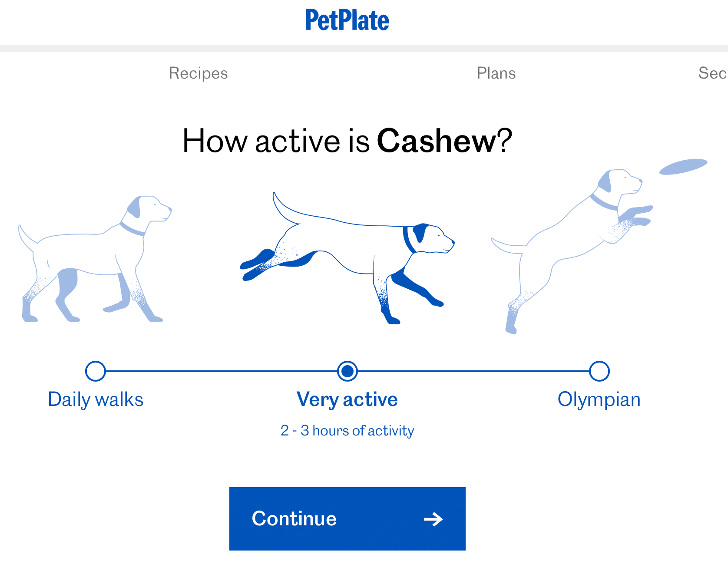Click the '2 - 3 hours of activity' text
Screen dimensions: 728x587
[347, 430]
